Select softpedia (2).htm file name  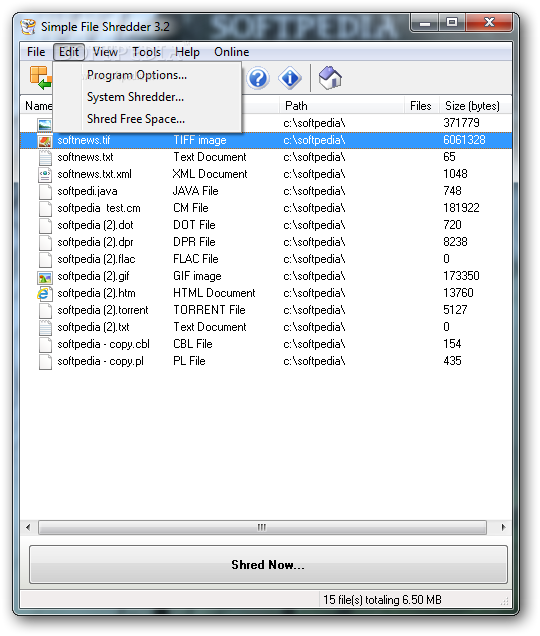97,294
